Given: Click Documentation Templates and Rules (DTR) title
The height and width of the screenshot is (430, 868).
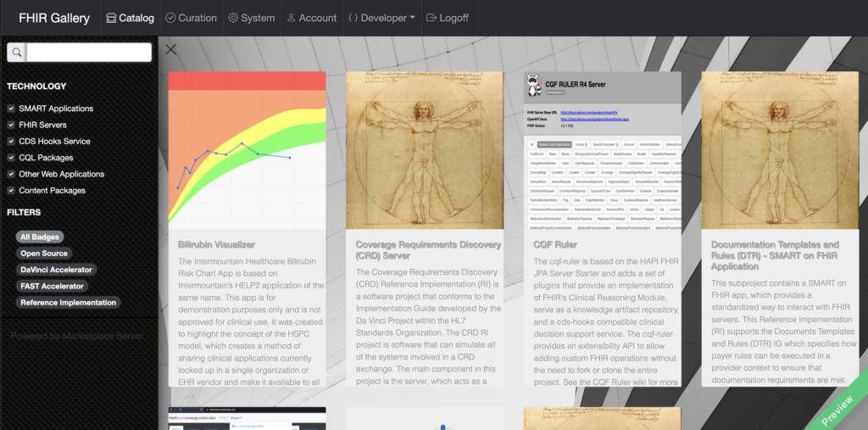Looking at the screenshot, I should point(775,255).
